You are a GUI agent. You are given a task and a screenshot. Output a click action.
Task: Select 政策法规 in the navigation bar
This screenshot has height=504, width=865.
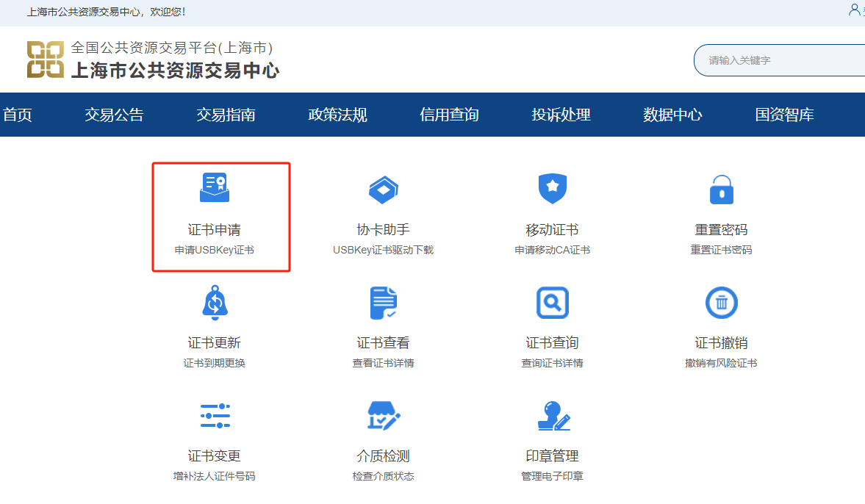(x=337, y=115)
